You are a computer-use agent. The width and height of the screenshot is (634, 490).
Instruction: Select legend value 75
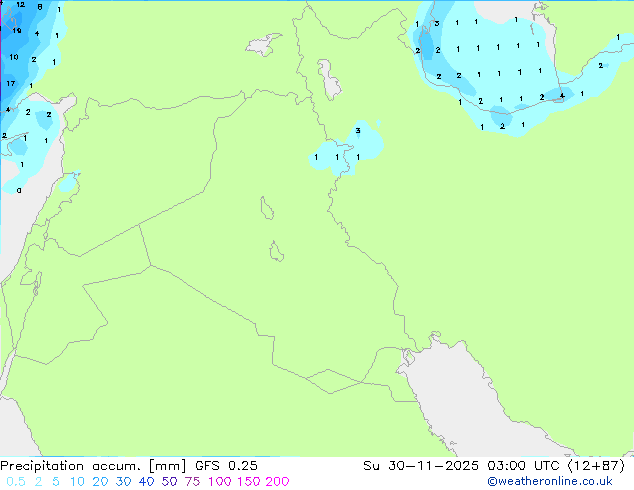point(192,482)
